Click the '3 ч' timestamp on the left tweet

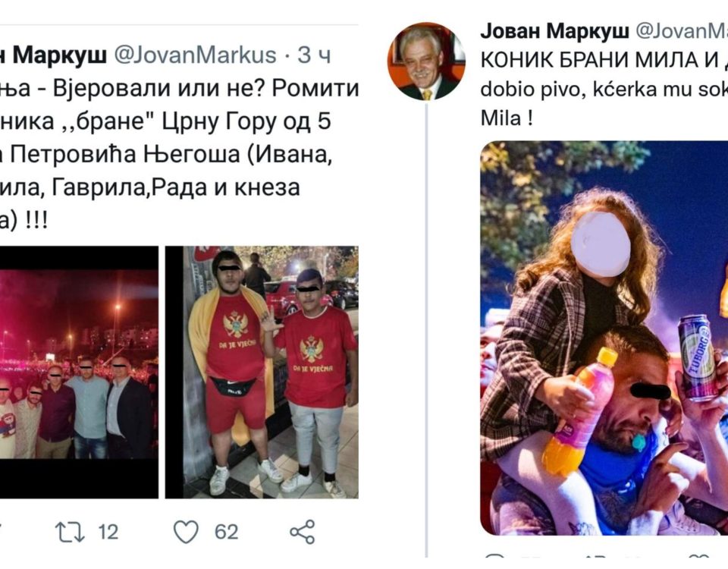pyautogui.click(x=314, y=55)
